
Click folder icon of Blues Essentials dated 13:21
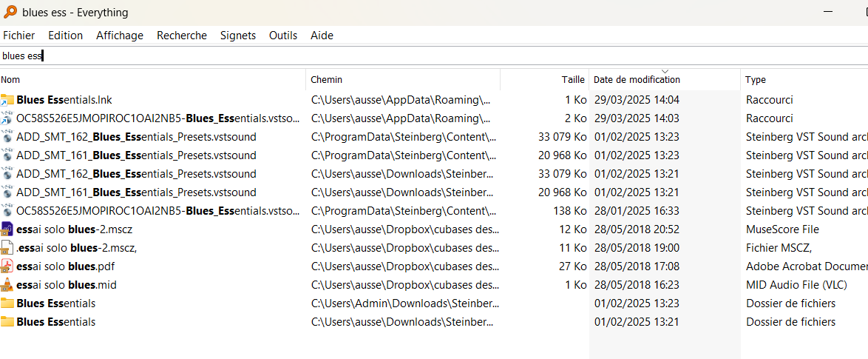(x=7, y=322)
